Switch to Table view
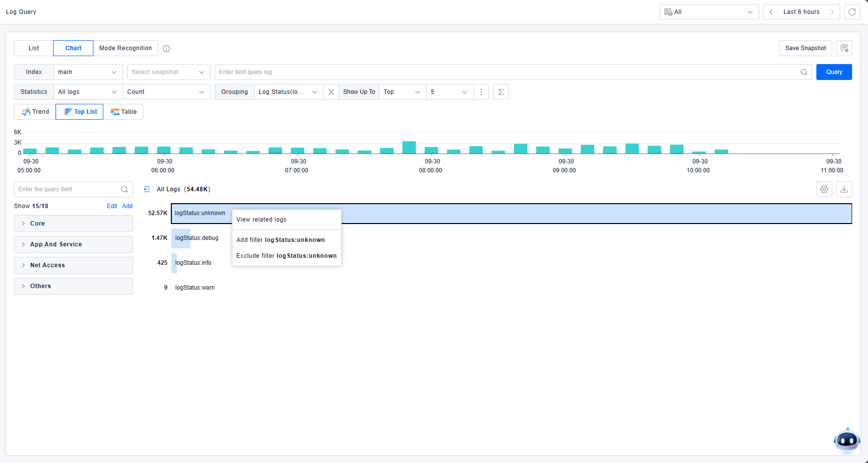Image resolution: width=868 pixels, height=463 pixels. click(124, 112)
